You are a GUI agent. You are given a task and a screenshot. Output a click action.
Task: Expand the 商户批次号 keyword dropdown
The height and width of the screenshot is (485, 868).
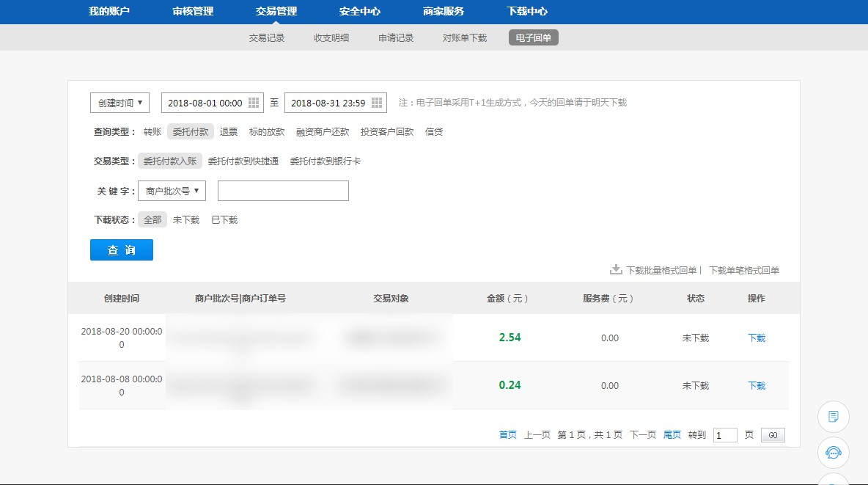(x=172, y=191)
